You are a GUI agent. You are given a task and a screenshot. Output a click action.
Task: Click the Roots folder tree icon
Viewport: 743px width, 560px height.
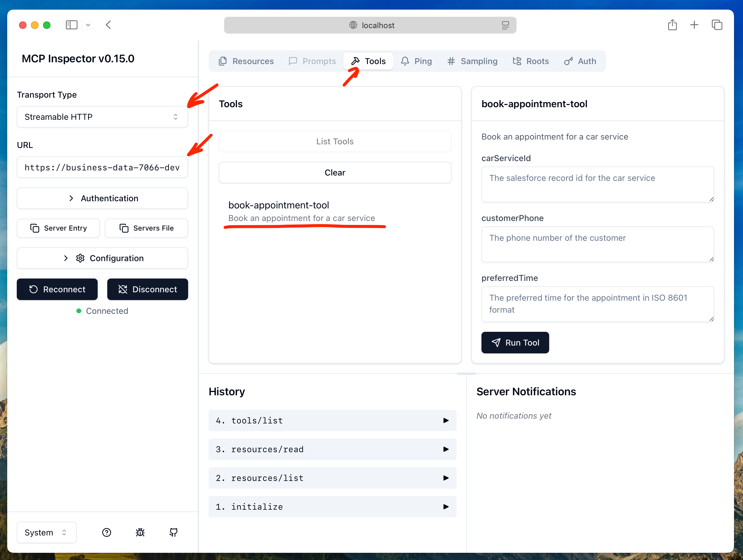tap(517, 61)
